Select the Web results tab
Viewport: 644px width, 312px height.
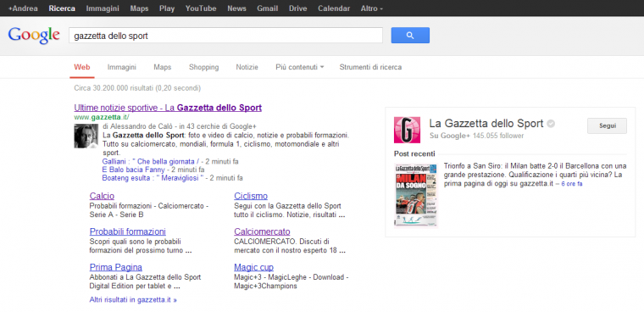[81, 67]
